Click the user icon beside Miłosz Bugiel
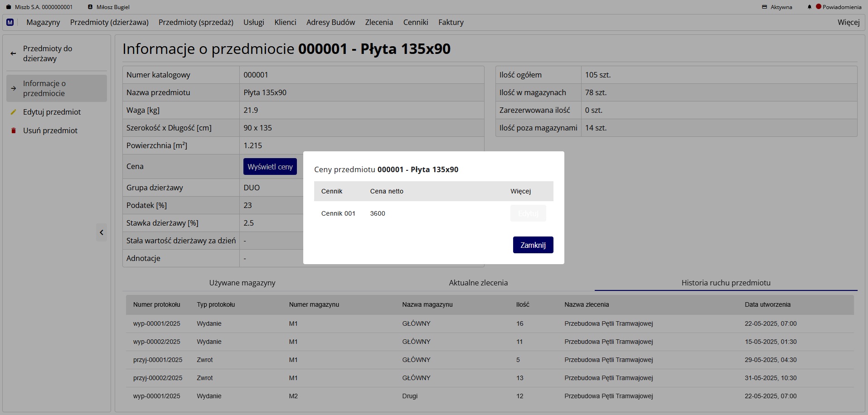868x415 pixels. (x=90, y=7)
